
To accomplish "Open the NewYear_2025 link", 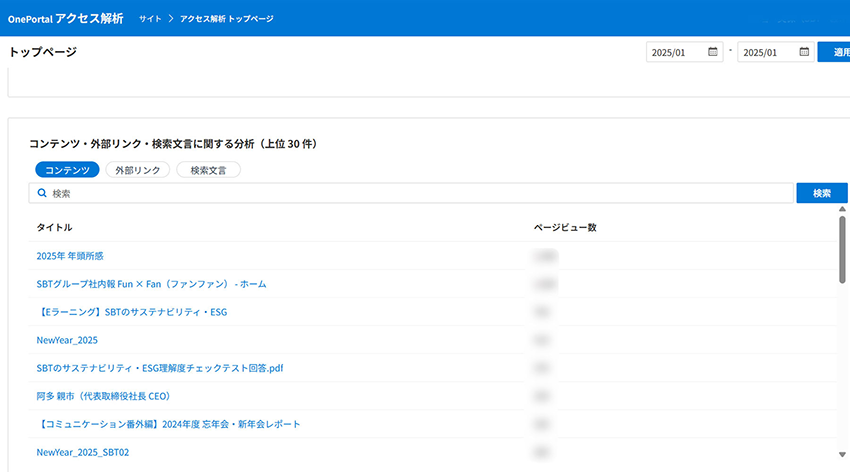I will (x=67, y=340).
